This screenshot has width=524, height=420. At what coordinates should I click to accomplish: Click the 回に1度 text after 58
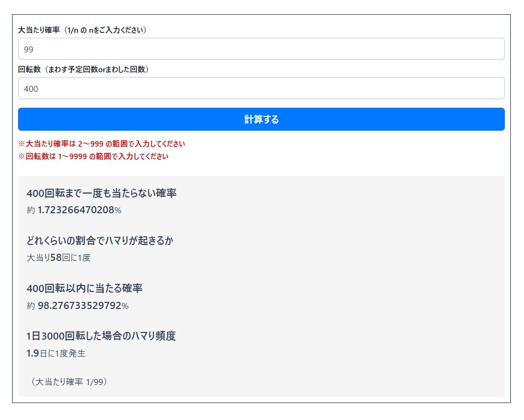tap(77, 258)
